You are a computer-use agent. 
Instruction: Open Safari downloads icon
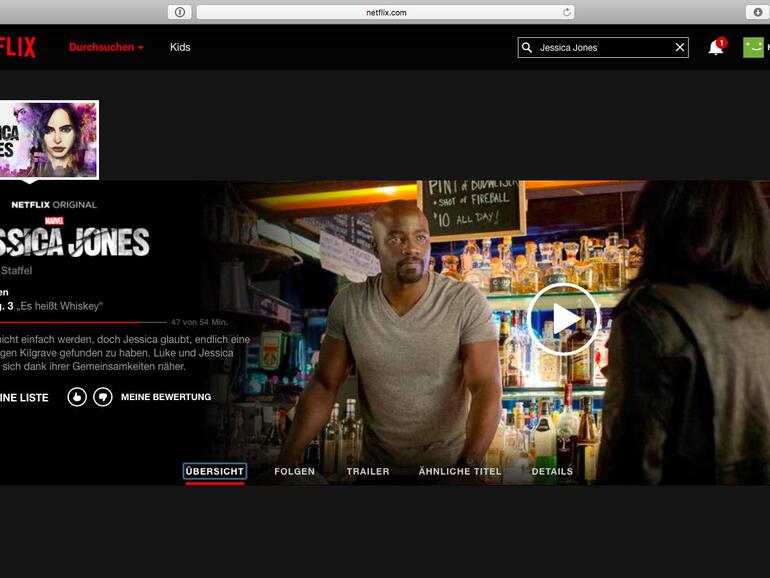click(x=758, y=12)
